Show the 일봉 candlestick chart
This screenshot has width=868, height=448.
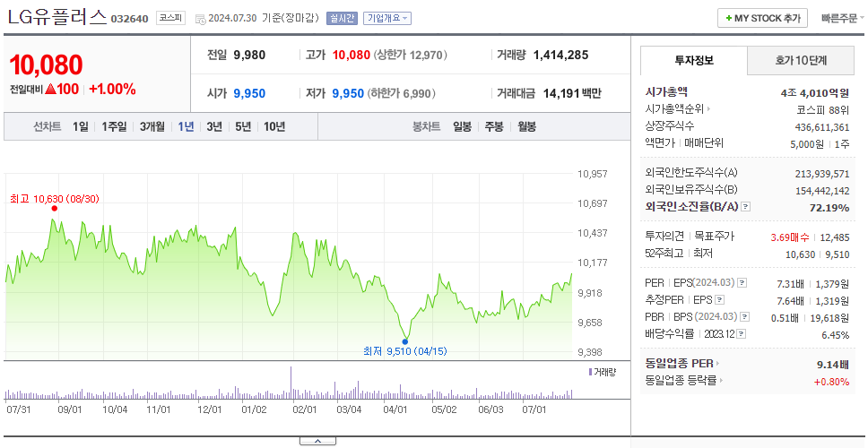pos(462,126)
